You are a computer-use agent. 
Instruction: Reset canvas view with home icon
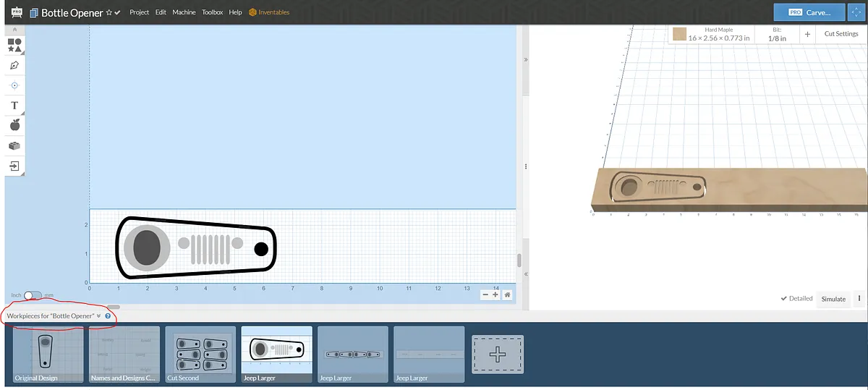coord(508,294)
